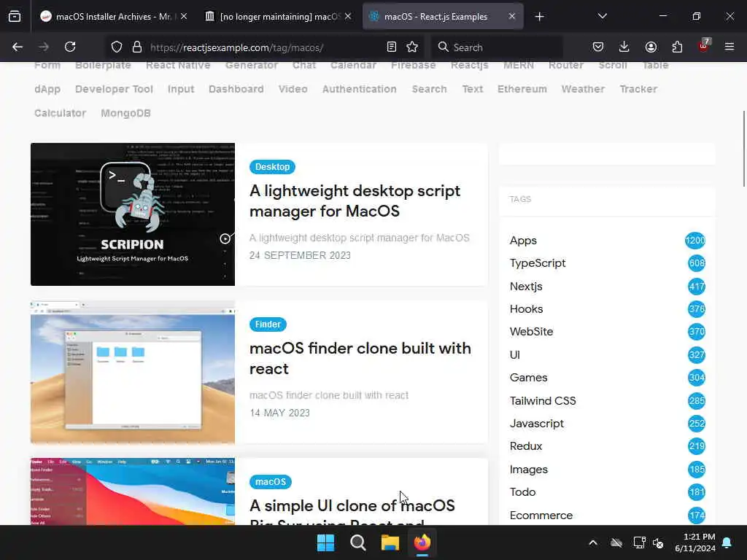Toggle reader view icon in address bar
The image size is (747, 560).
click(391, 47)
